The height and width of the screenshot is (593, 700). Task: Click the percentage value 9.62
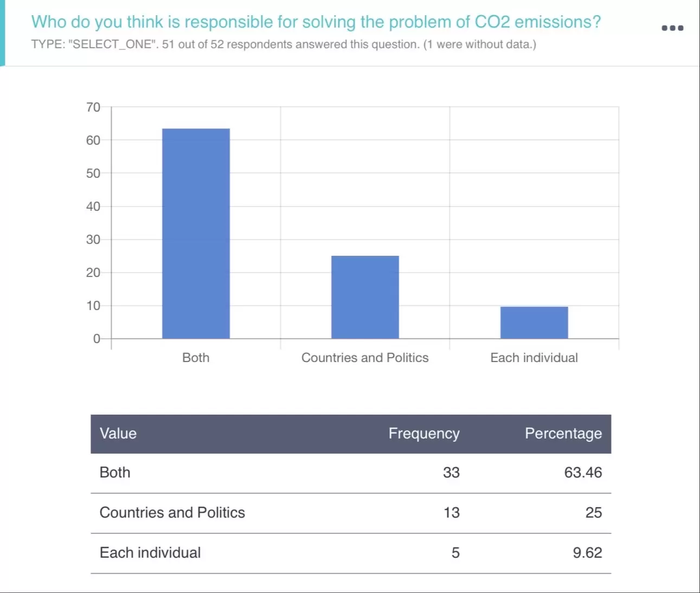tap(587, 553)
